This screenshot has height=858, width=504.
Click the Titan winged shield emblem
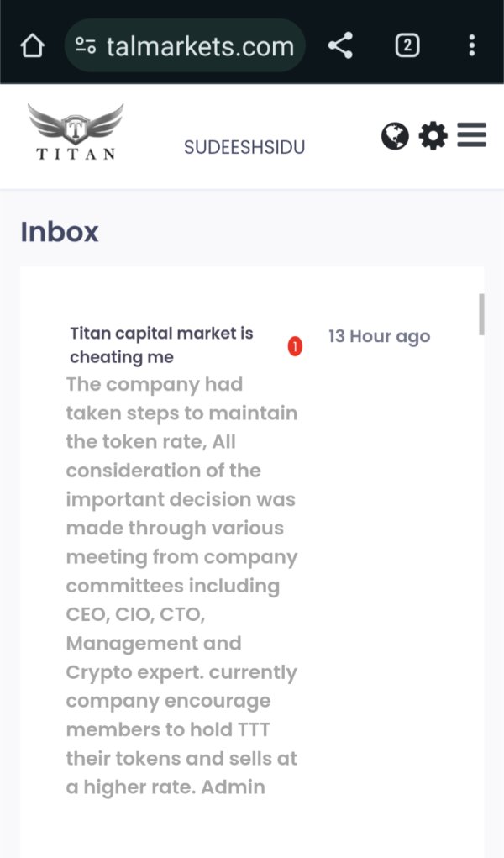[x=76, y=124]
